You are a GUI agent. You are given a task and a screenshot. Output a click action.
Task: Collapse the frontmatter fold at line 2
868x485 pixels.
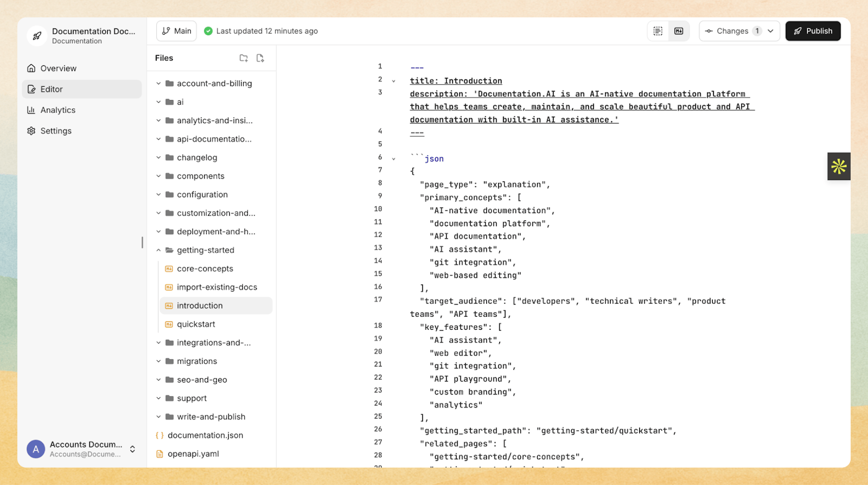coord(394,80)
